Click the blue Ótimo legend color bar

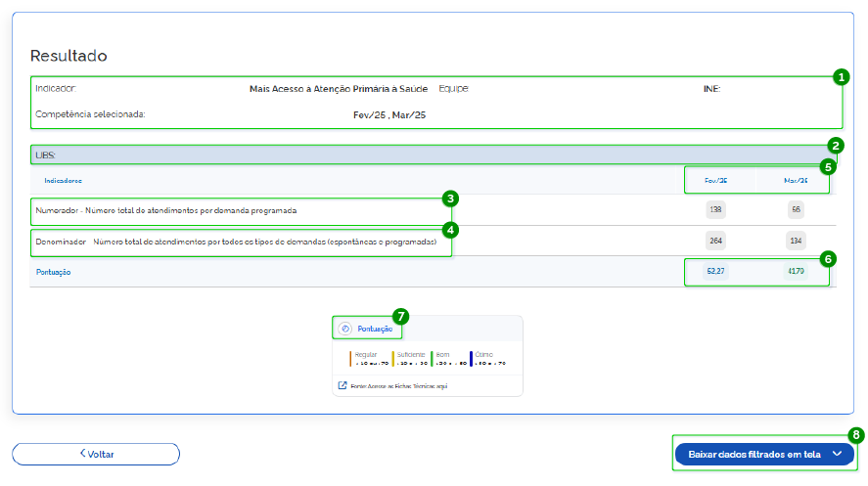click(x=471, y=358)
